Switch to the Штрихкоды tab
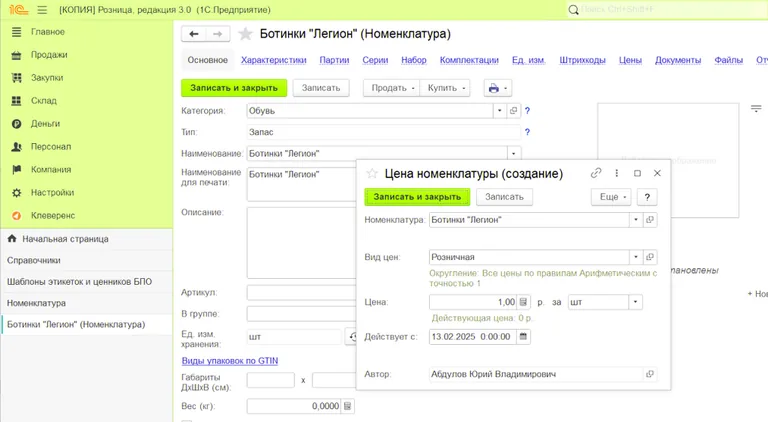The image size is (768, 422). pyautogui.click(x=582, y=60)
